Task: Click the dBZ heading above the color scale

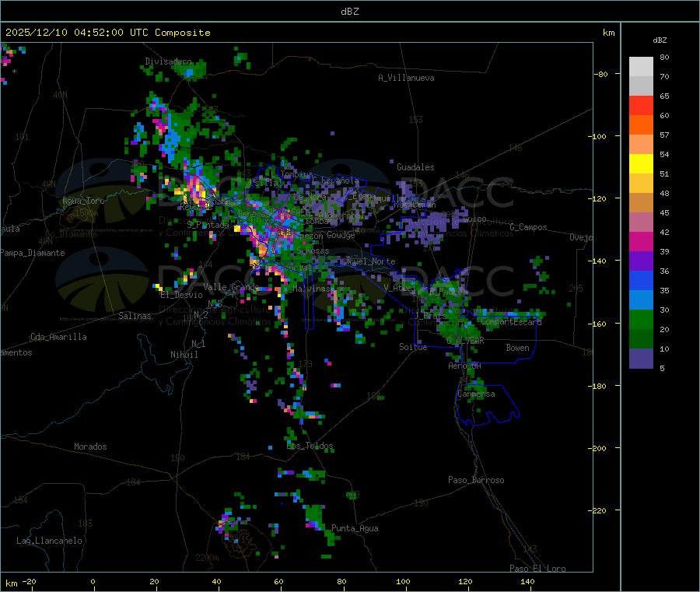Action: pos(660,40)
